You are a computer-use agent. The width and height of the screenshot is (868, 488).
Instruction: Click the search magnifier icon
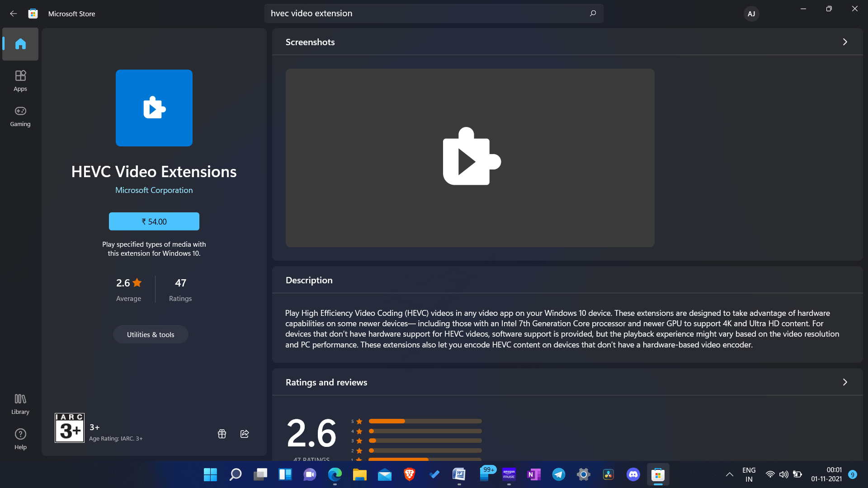(592, 14)
